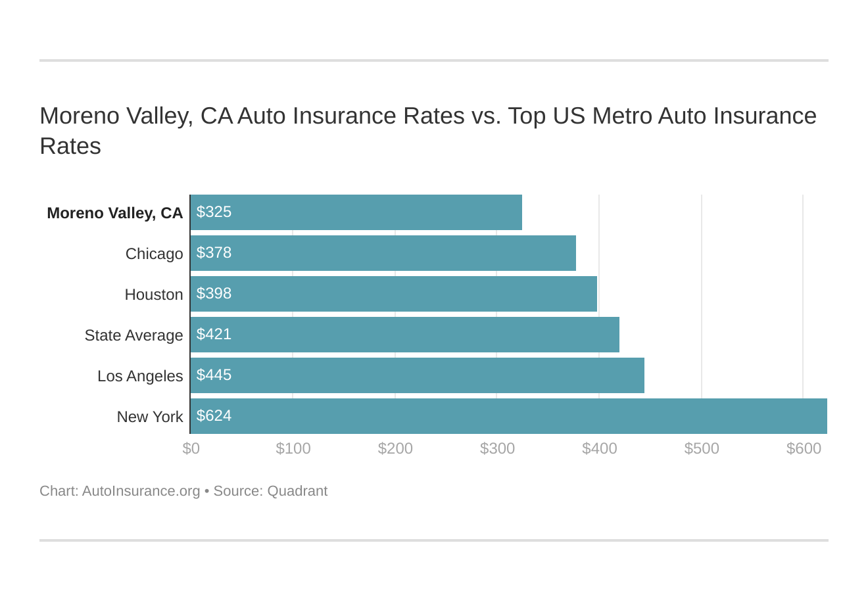Click the "Chart: AutoInsurance.org" credit text
Image resolution: width=868 pixels, height=593 pixels.
120,491
